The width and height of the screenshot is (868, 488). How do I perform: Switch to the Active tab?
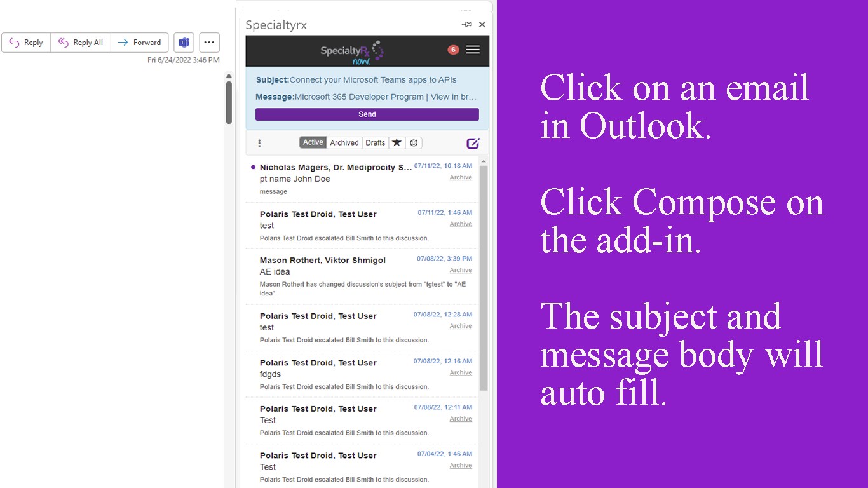tap(313, 142)
